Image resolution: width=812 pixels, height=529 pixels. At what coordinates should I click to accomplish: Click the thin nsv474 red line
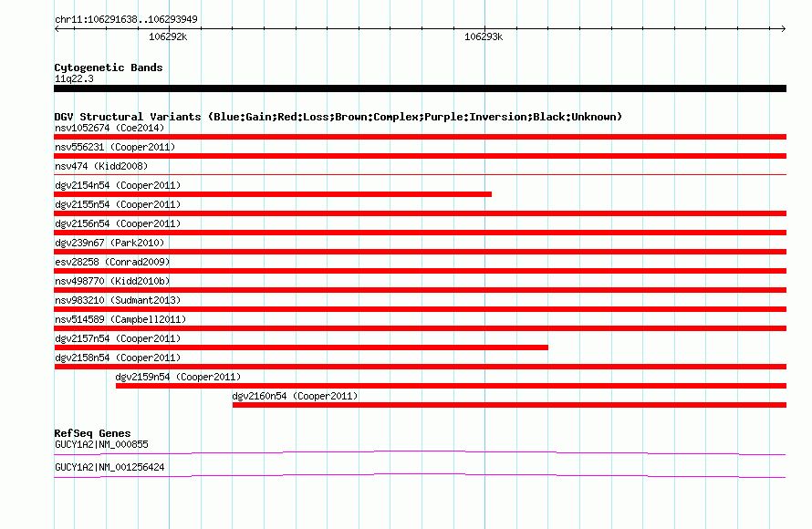pos(420,175)
